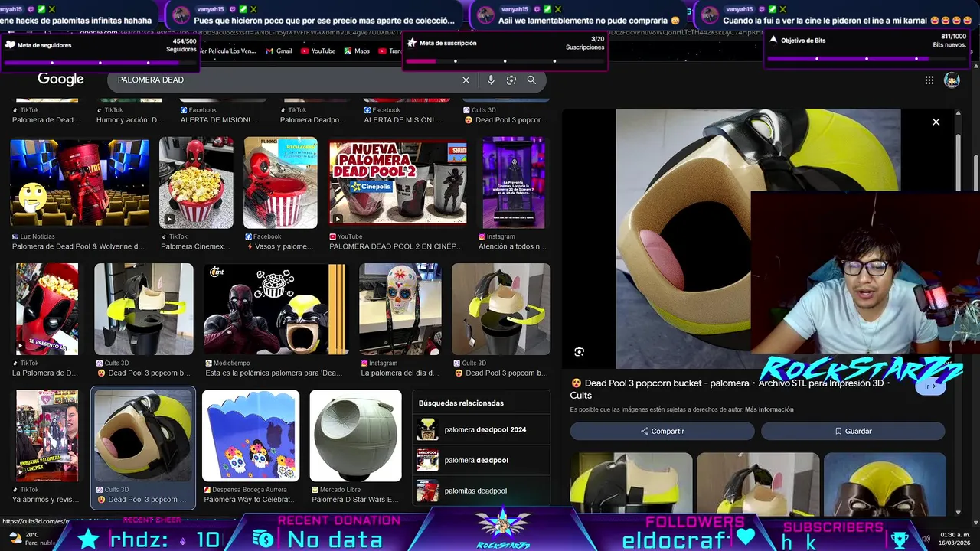Viewport: 980px width, 551px height.
Task: Open Nueva Palomera Dead Pool 2 YouTube thumbnail
Action: tap(397, 182)
